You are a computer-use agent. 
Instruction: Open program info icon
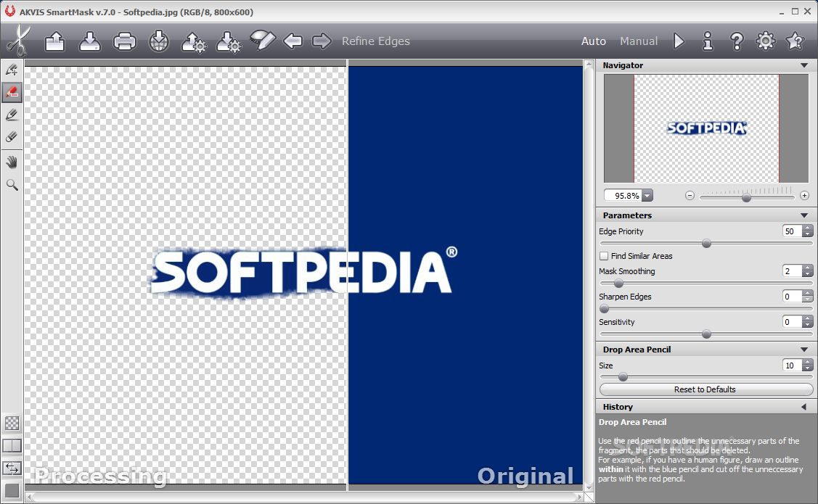[708, 41]
